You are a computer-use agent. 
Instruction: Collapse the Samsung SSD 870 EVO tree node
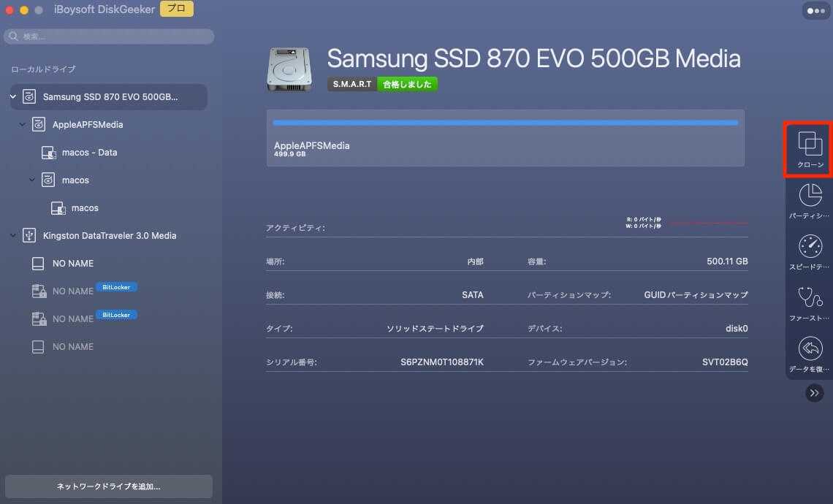pos(12,96)
